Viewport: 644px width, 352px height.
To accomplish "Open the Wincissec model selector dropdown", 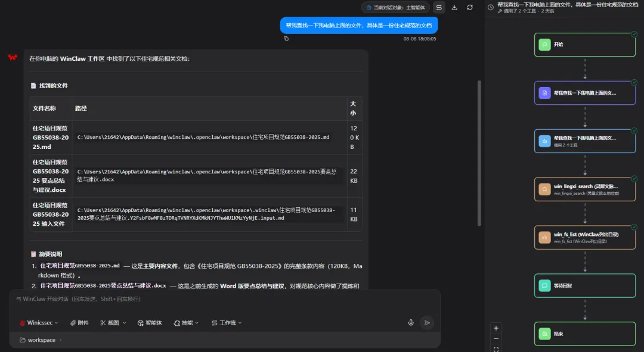I will coord(39,323).
